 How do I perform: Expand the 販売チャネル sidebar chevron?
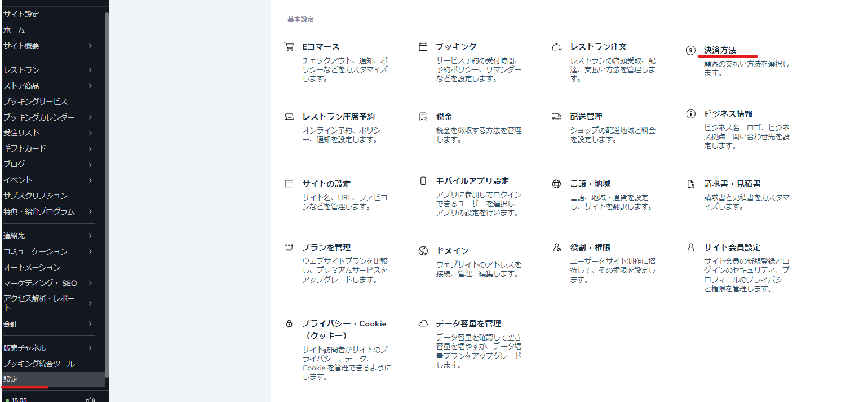[90, 348]
